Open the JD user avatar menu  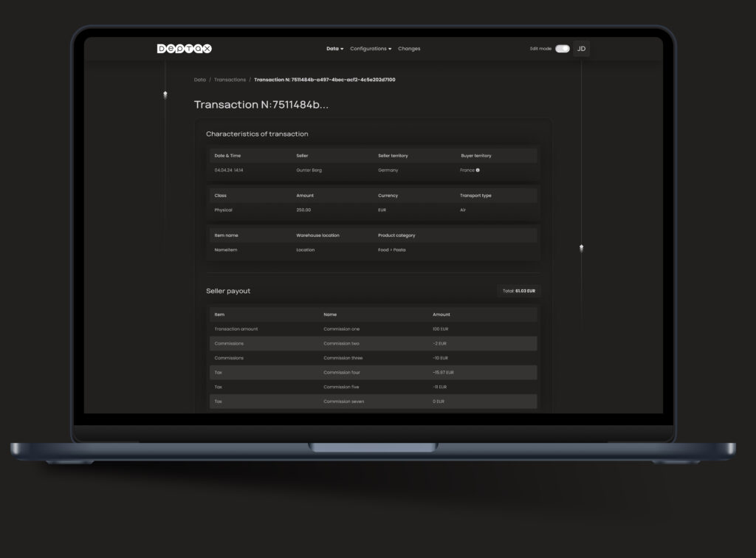coord(581,49)
